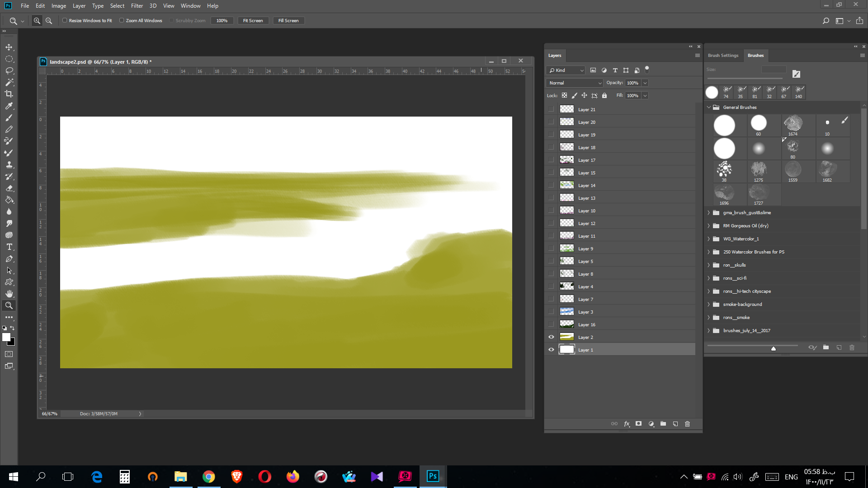Select the 1674 brush preset thumbnail
The image size is (868, 488).
click(793, 125)
